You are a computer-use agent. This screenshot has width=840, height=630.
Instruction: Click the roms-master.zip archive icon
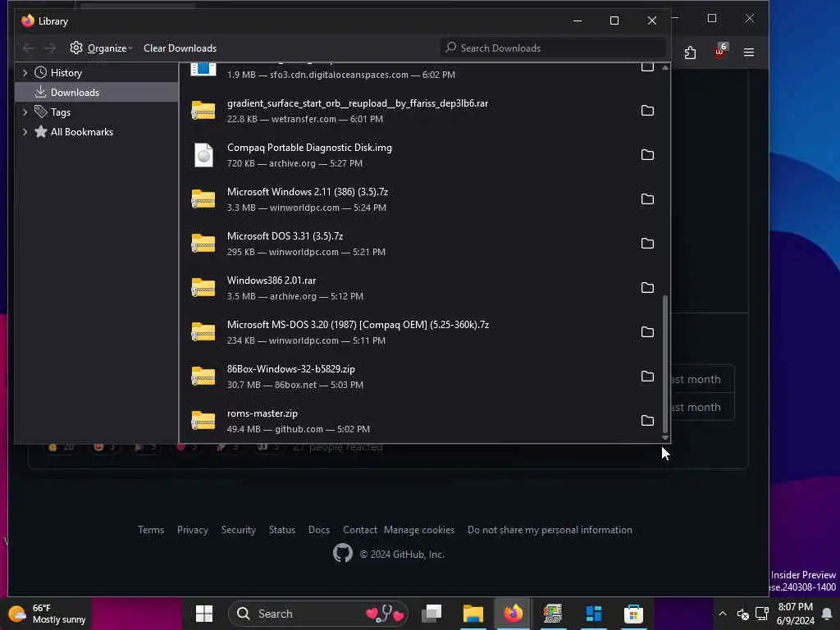[203, 421]
